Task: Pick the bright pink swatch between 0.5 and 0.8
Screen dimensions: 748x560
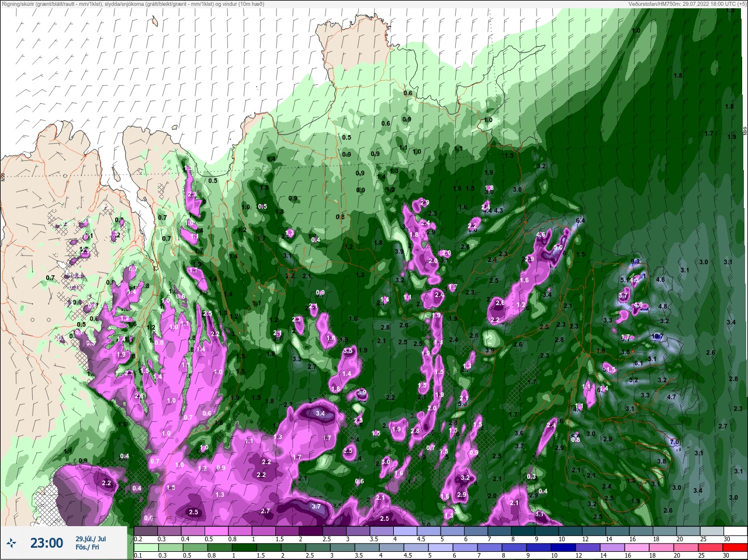Action: pos(217,531)
